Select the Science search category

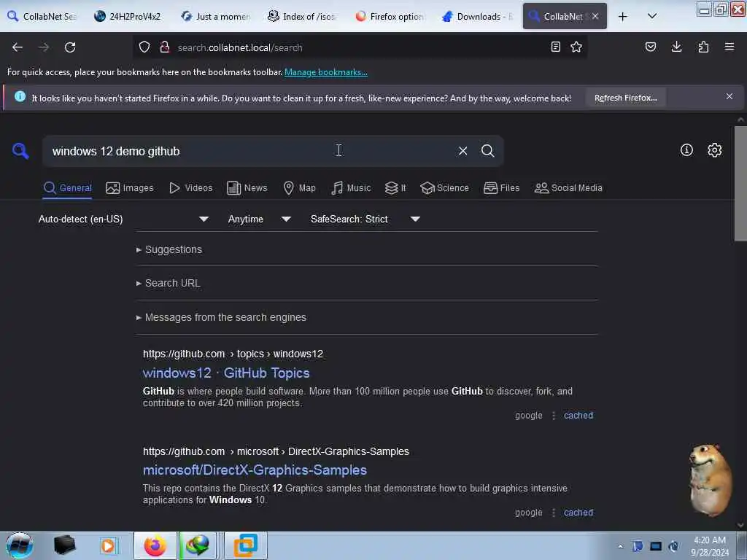pyautogui.click(x=444, y=188)
